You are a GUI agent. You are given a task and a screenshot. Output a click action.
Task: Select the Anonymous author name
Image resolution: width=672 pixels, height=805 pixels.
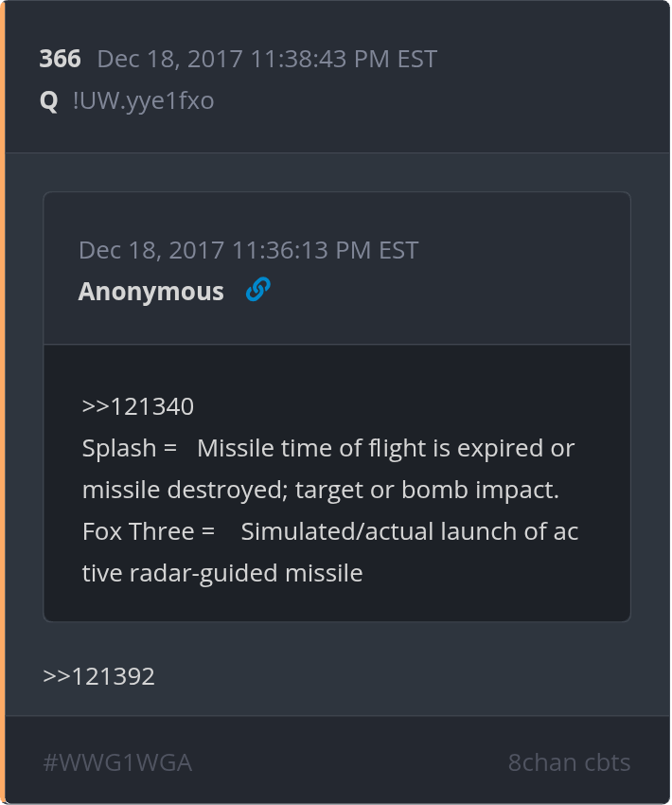coord(150,292)
